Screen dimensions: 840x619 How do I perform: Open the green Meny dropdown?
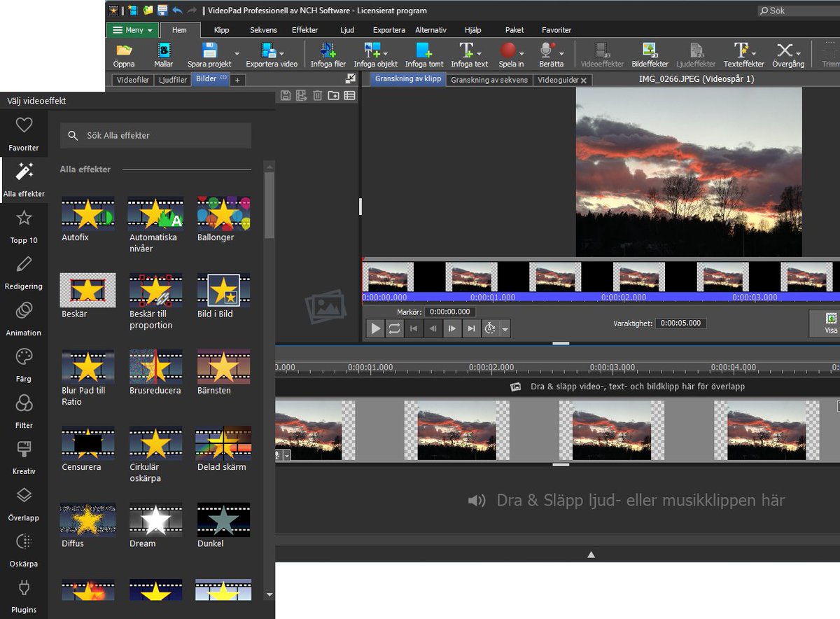pyautogui.click(x=132, y=30)
